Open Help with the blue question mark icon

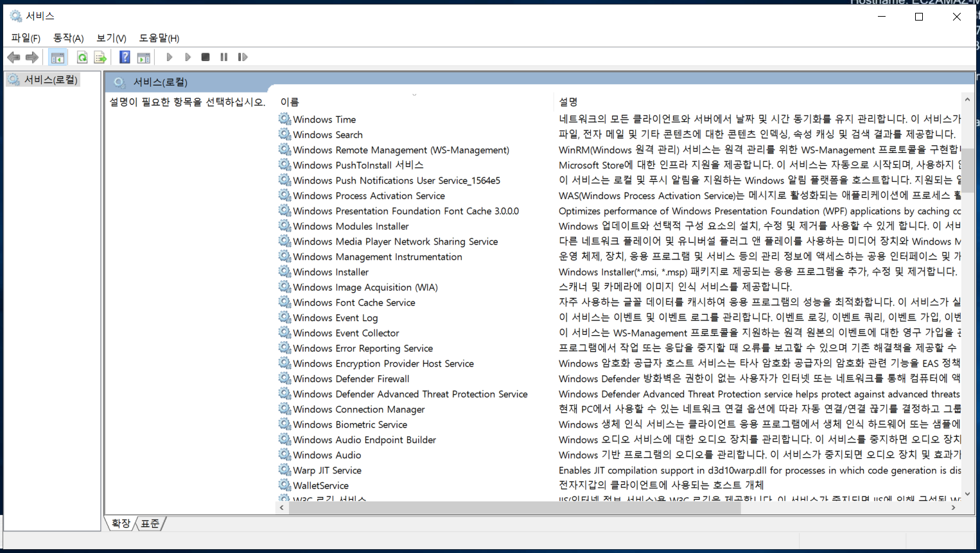point(125,57)
